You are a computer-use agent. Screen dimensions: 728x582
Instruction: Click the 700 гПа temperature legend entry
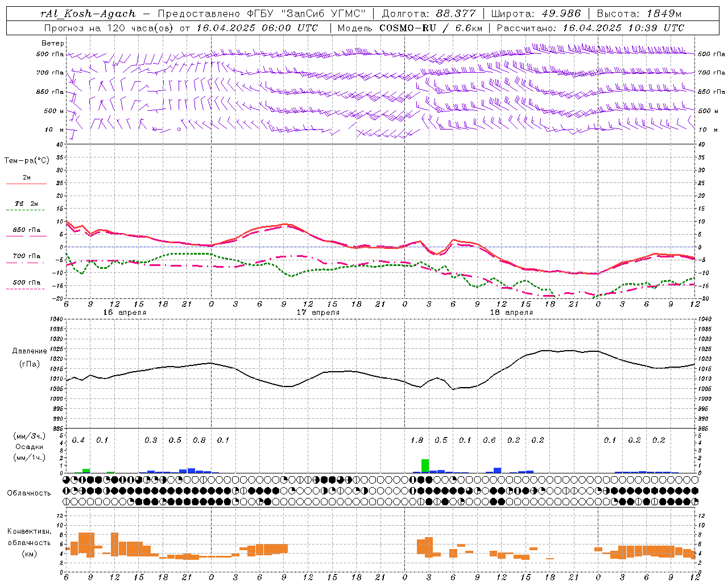point(26,256)
